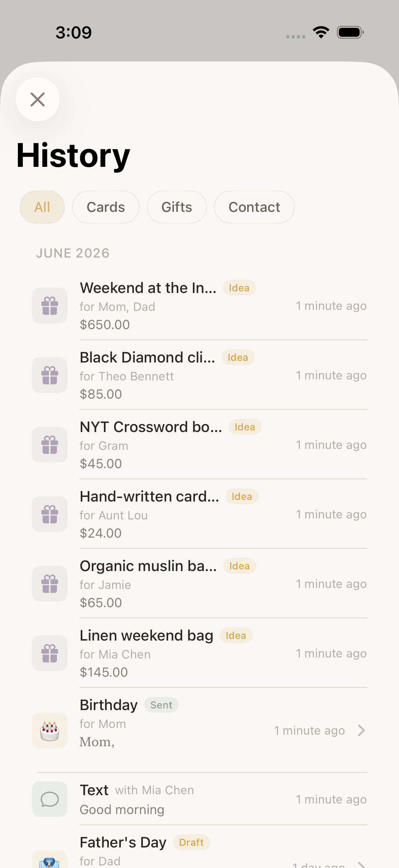Viewport: 399px width, 868px height.
Task: Tap the speech bubble icon for Text entry
Action: pyautogui.click(x=50, y=799)
